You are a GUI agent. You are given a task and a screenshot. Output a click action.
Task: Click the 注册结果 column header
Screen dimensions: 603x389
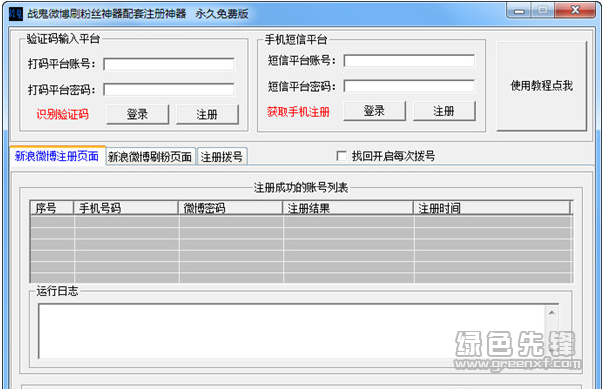(348, 208)
